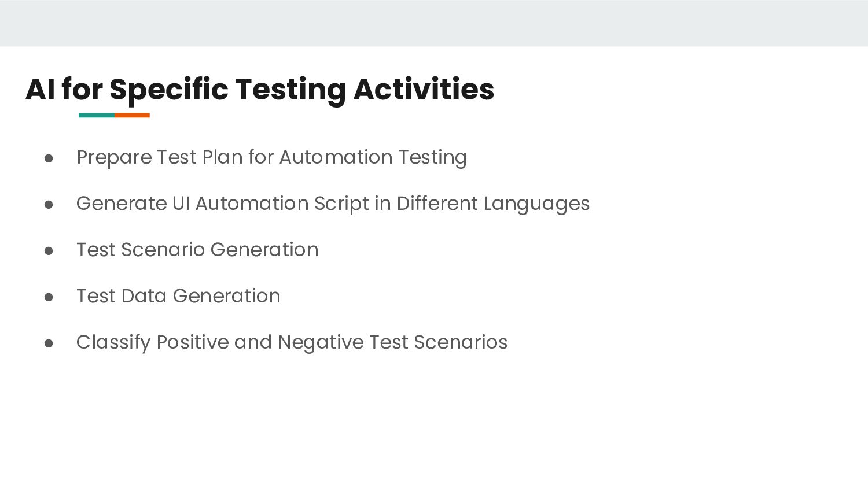Click the bullet dot beside Test Scenario Generation
868x488 pixels.
tap(49, 251)
